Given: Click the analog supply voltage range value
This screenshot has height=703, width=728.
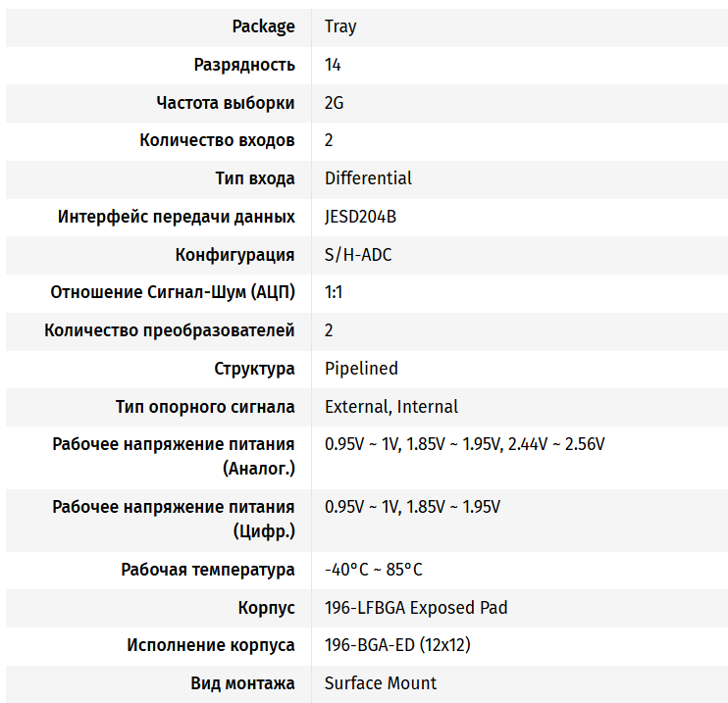Looking at the screenshot, I should 464,444.
